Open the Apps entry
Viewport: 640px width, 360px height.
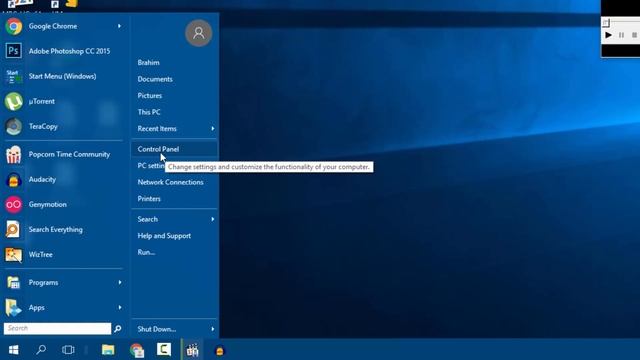click(63, 308)
